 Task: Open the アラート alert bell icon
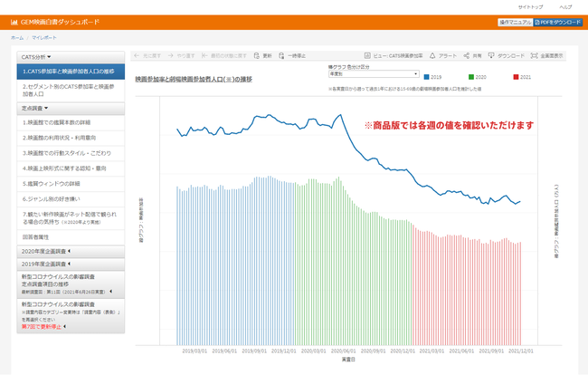[432, 55]
